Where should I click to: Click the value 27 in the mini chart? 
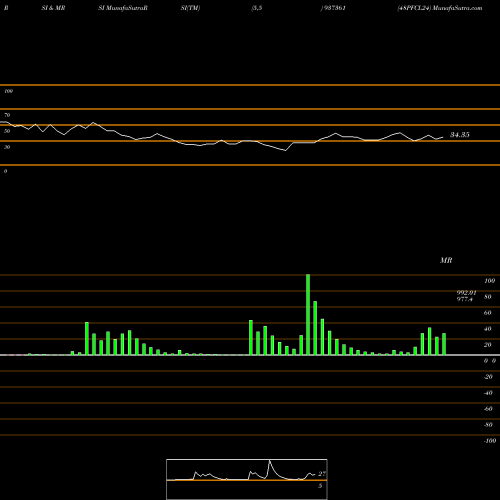tap(322, 474)
